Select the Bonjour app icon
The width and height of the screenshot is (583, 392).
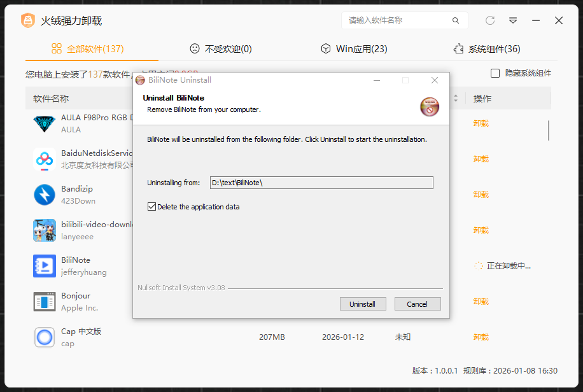coord(45,302)
